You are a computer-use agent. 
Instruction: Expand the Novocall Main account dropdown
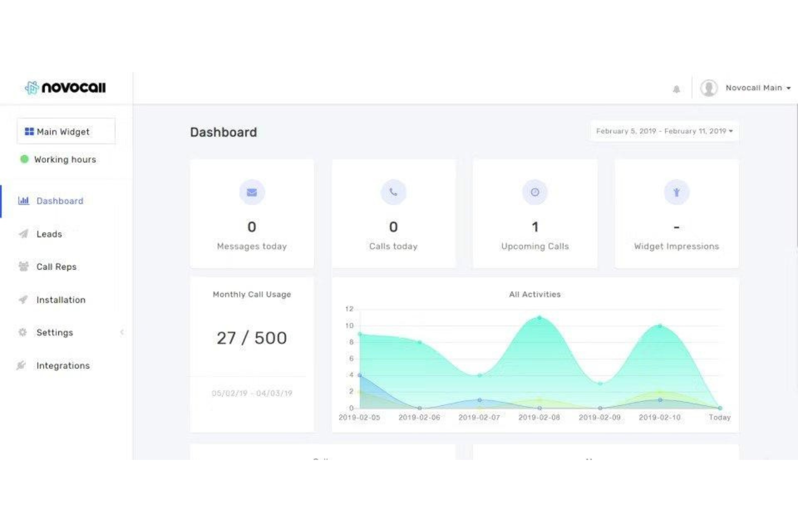tap(757, 88)
